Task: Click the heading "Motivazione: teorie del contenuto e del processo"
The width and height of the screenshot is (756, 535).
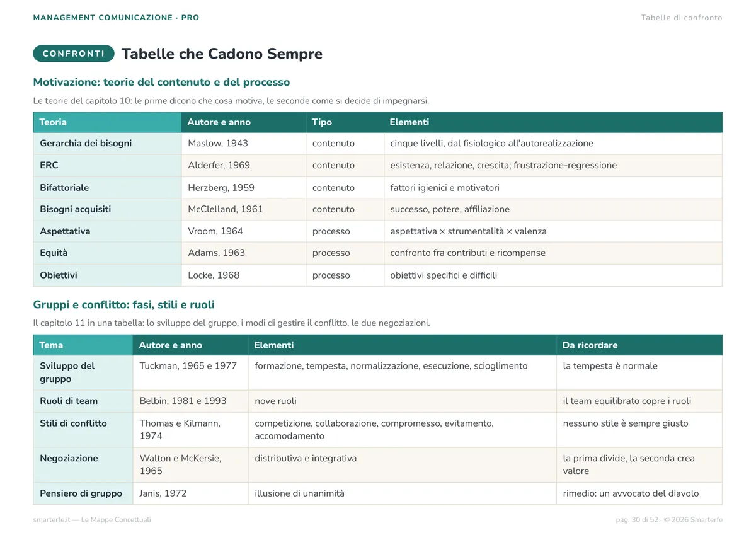Action: click(161, 82)
